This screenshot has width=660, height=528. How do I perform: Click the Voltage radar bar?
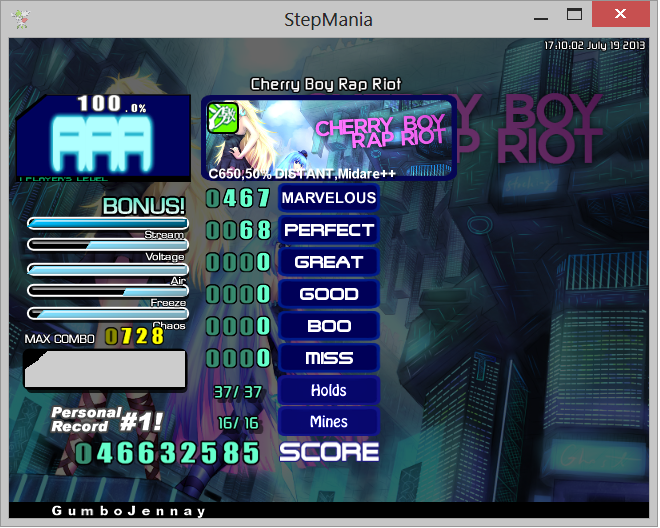pyautogui.click(x=108, y=245)
